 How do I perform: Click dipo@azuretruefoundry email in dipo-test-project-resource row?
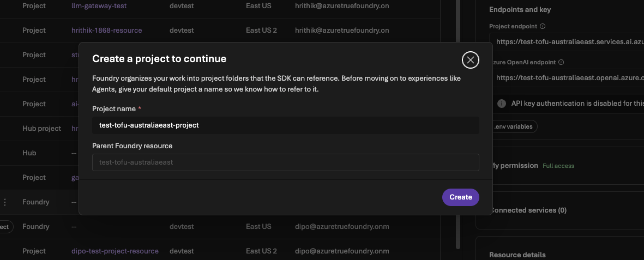pos(342,251)
